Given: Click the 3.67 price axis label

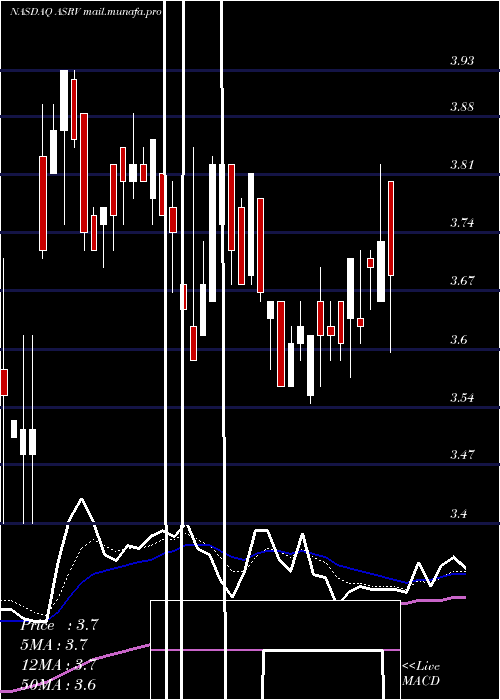Looking at the screenshot, I should (x=462, y=281).
